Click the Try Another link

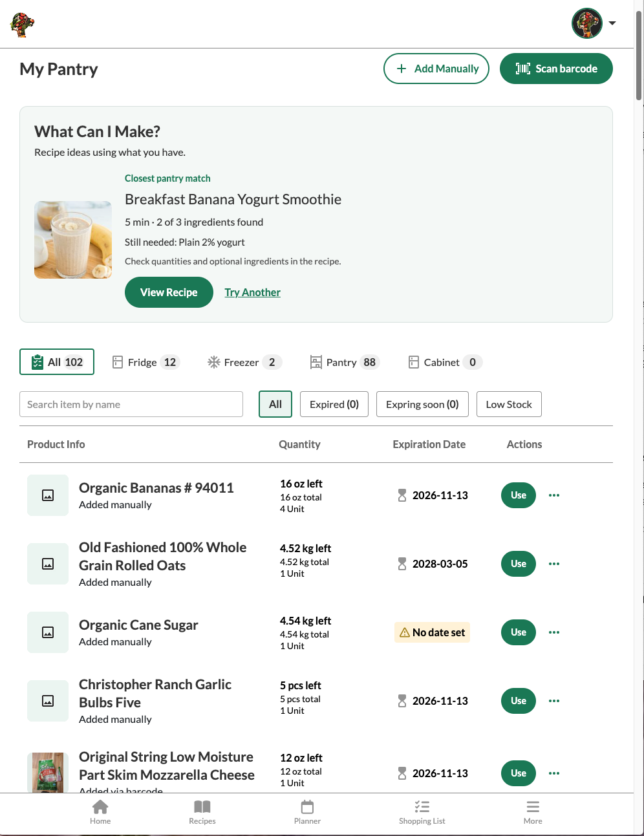pyautogui.click(x=253, y=292)
